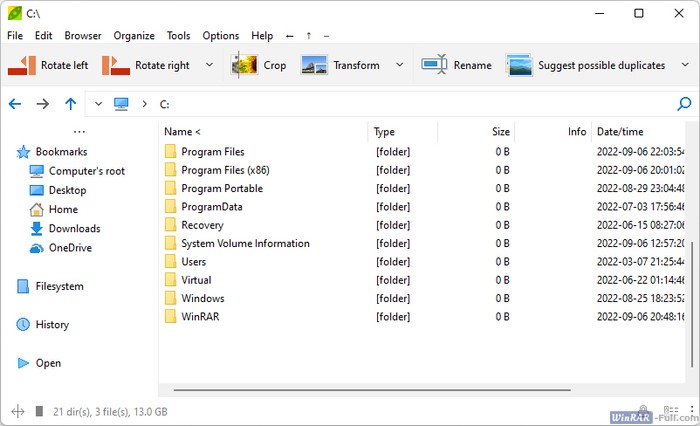
Task: Expand dropdown next to Transform
Action: coord(399,65)
